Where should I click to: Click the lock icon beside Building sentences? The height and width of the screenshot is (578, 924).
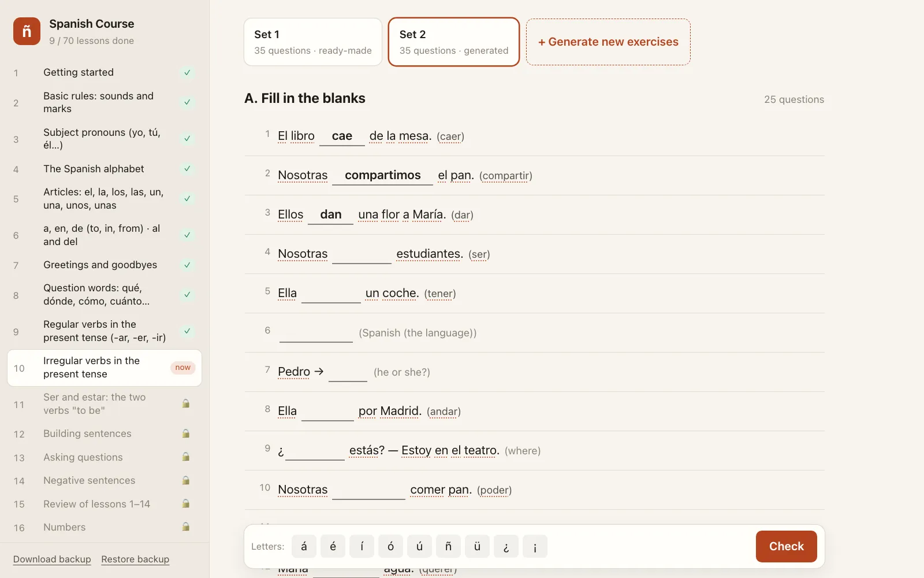[186, 433]
